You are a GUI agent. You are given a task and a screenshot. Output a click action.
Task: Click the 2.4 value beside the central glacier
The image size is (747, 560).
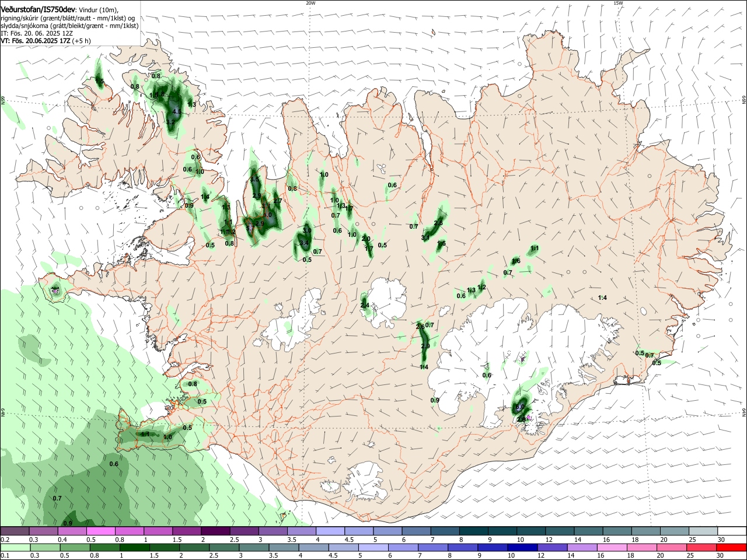coord(365,305)
